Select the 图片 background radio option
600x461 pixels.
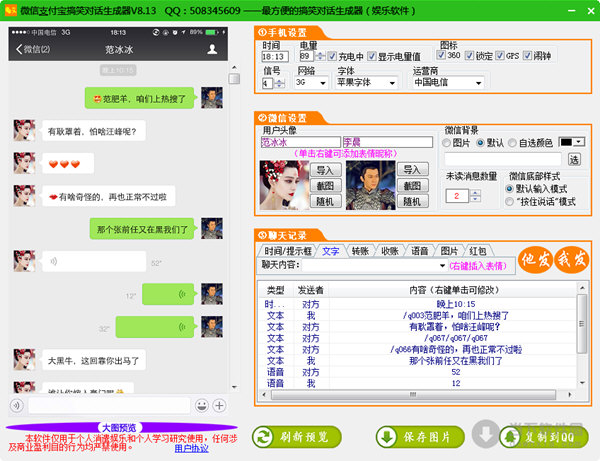click(x=449, y=143)
